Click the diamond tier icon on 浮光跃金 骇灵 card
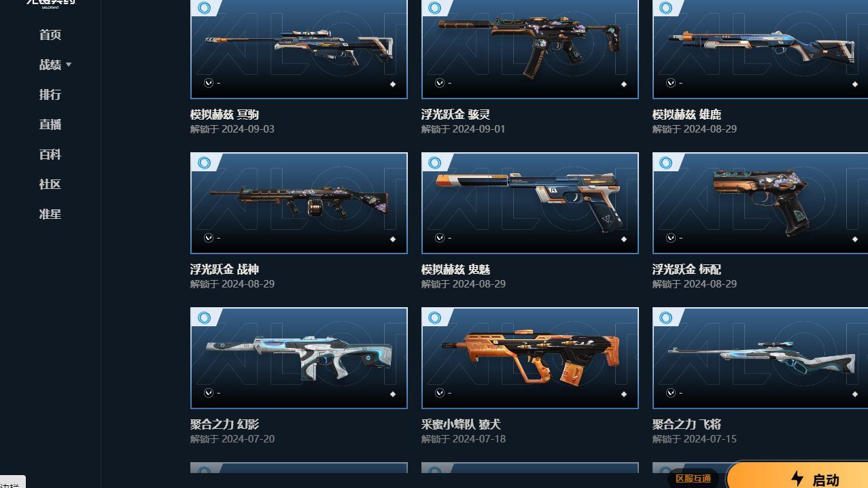Screen dimensions: 868x488 click(624, 84)
